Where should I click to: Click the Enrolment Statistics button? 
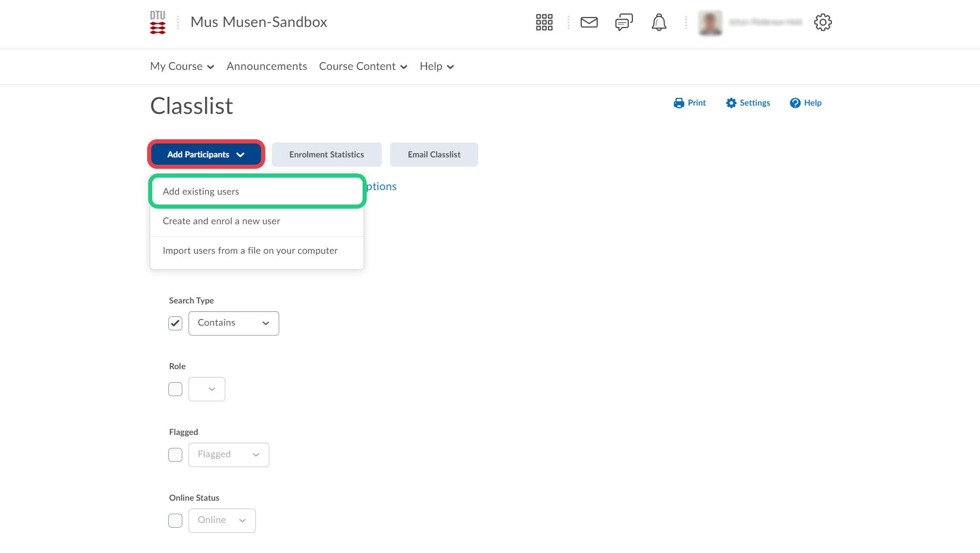pyautogui.click(x=326, y=154)
